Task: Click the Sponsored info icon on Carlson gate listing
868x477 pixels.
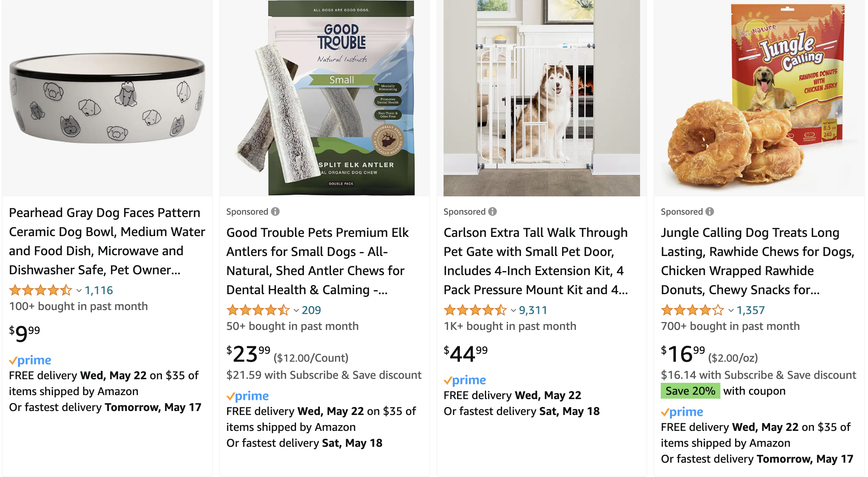Action: coord(493,211)
